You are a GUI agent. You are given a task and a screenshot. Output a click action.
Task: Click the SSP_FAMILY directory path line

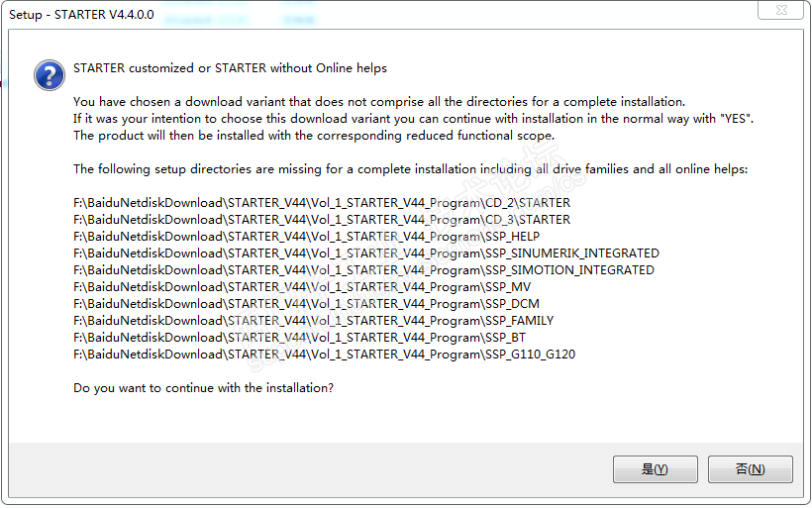click(313, 321)
